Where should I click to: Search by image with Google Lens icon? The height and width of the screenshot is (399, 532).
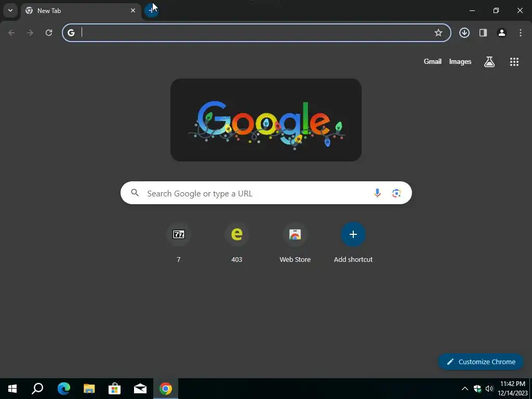396,193
